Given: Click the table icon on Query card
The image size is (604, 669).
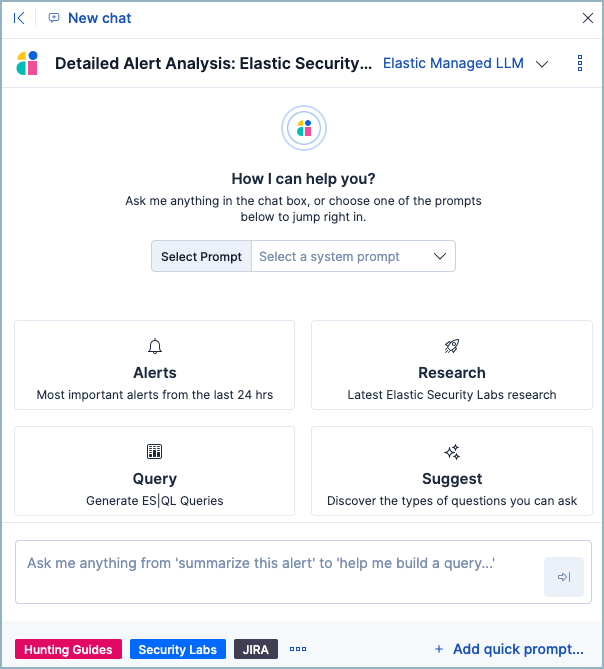Looking at the screenshot, I should 155,452.
